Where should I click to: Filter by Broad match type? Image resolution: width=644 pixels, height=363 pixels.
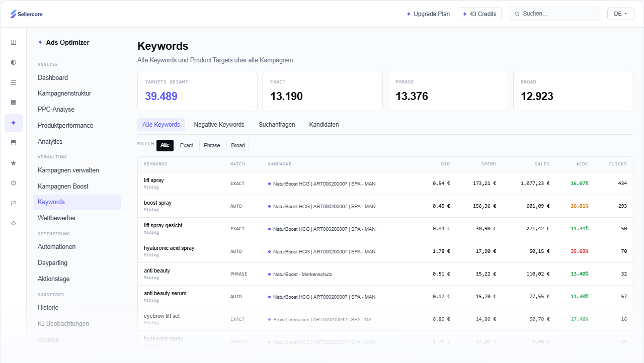coord(238,145)
